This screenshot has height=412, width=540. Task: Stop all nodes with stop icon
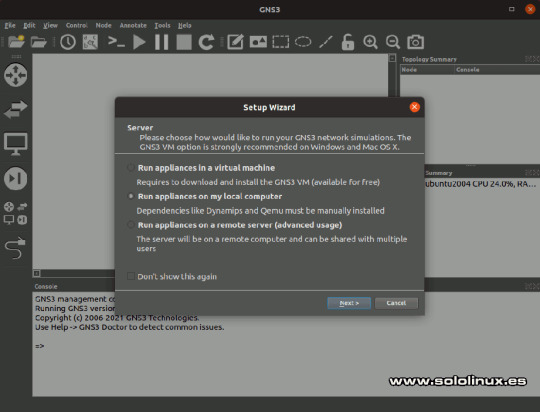click(184, 42)
